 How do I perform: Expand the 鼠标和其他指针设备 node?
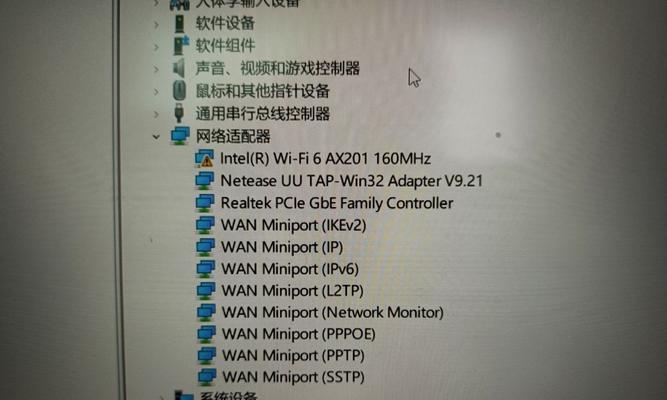pyautogui.click(x=156, y=92)
